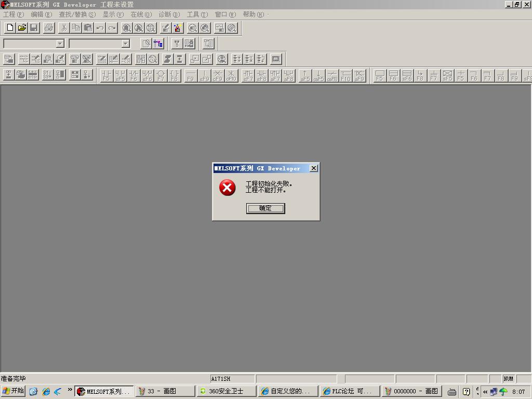Open the 在线(O) menu
This screenshot has height=399, width=532.
(x=141, y=14)
